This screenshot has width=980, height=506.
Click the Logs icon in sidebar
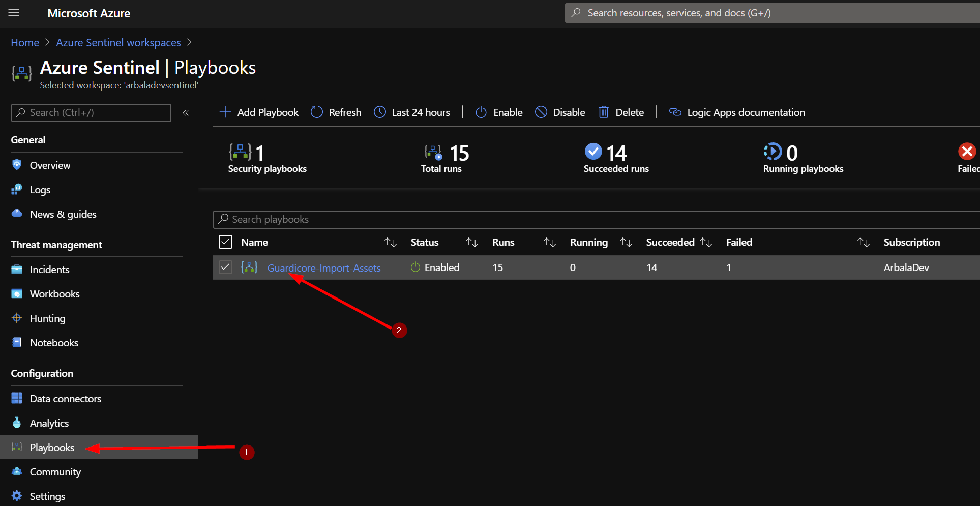coord(17,189)
